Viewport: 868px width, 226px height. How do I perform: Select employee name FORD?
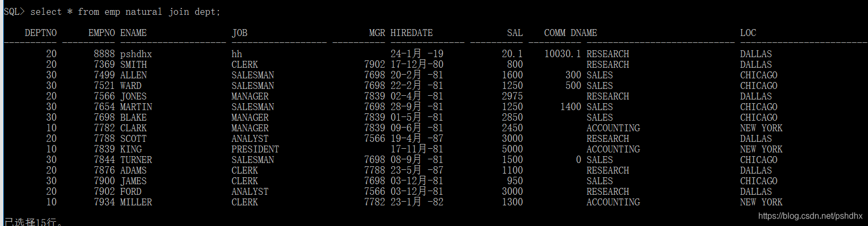pyautogui.click(x=131, y=192)
